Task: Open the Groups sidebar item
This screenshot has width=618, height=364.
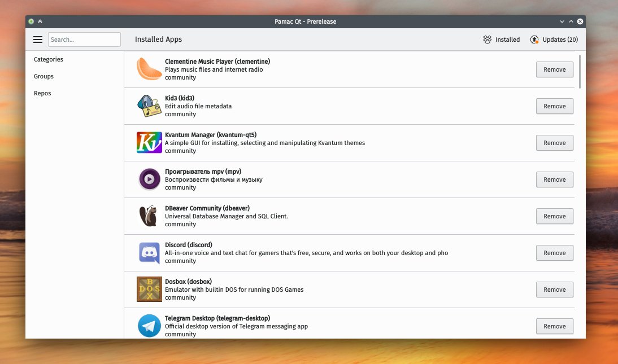Action: [43, 76]
